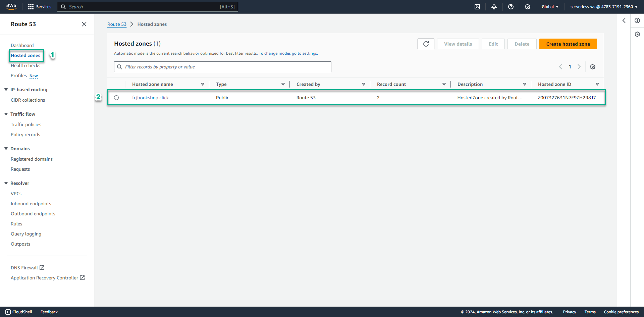Open the Privacy link
The height and width of the screenshot is (317, 644).
[570, 312]
